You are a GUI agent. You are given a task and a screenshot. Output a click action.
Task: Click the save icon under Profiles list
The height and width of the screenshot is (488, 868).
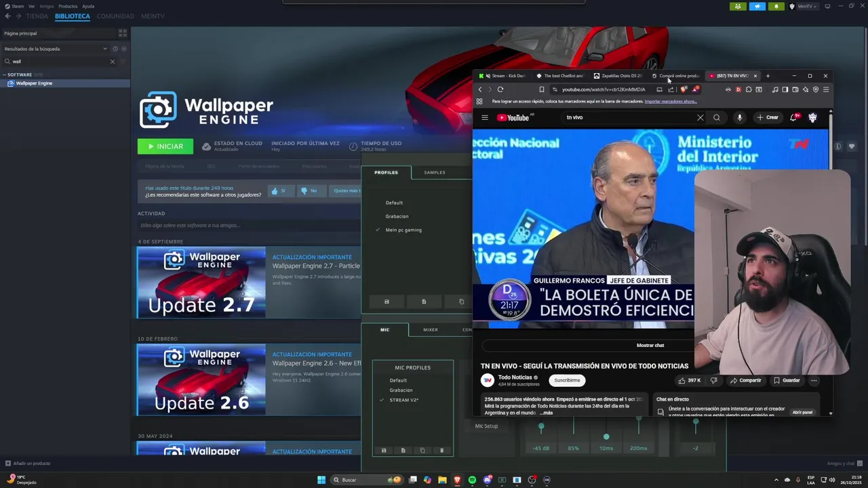point(387,302)
